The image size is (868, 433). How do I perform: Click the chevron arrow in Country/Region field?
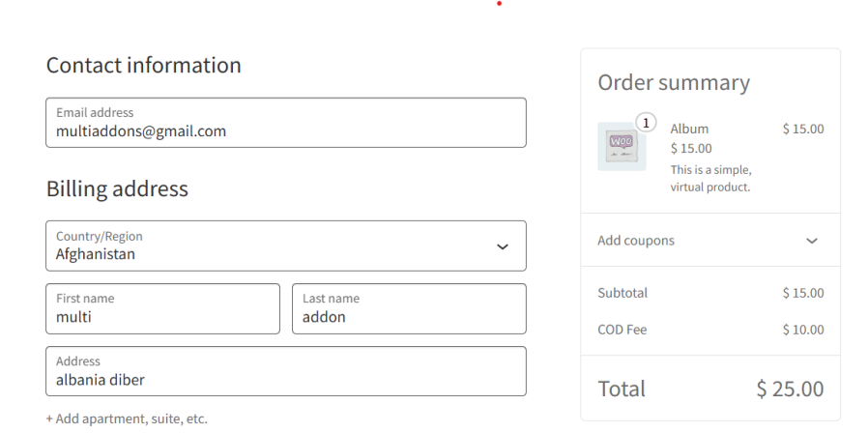coord(503,246)
